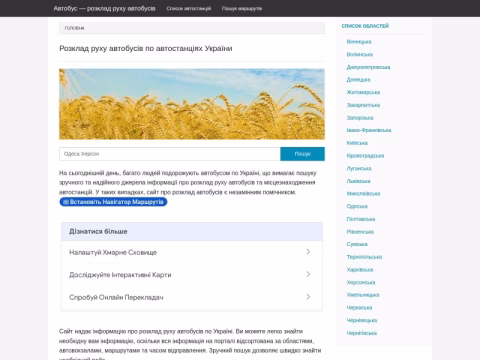The height and width of the screenshot is (360, 480).
Task: Click 'Встановіть Навігатор Маршрутів' blue button
Action: [113, 202]
